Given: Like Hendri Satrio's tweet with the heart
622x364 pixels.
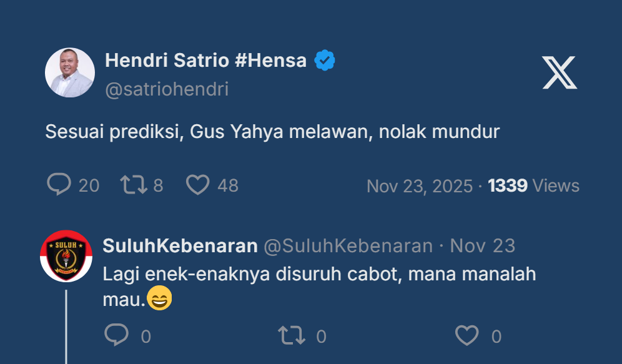Looking at the screenshot, I should 198,185.
